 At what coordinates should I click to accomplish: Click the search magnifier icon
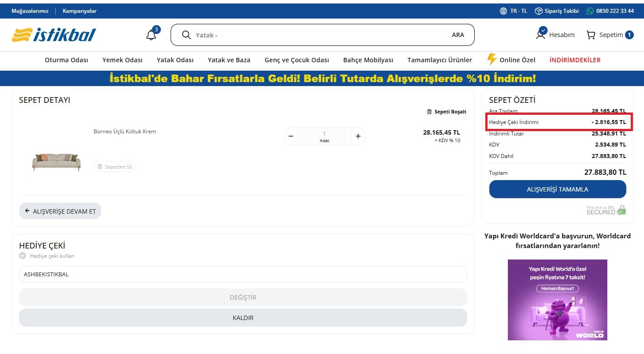[186, 35]
